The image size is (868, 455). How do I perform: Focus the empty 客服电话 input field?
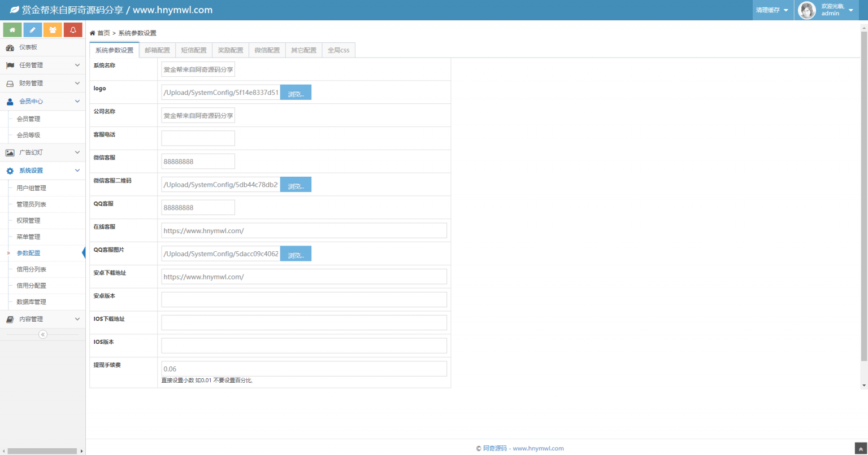tap(198, 138)
